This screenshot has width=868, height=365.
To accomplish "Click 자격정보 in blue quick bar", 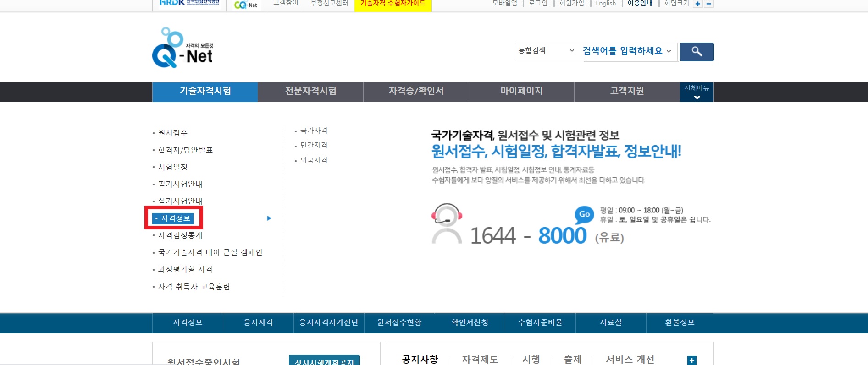I will coord(188,323).
